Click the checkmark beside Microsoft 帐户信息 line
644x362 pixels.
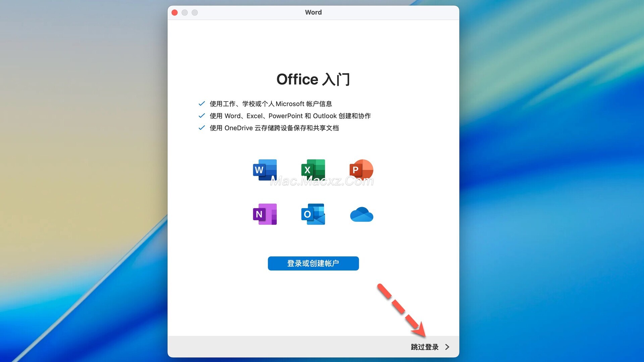point(202,104)
